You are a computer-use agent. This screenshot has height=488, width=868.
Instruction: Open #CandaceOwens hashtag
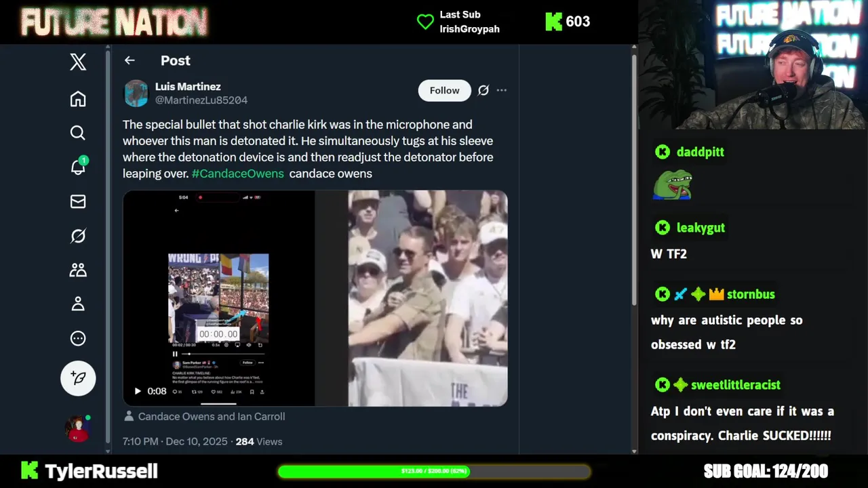[237, 174]
